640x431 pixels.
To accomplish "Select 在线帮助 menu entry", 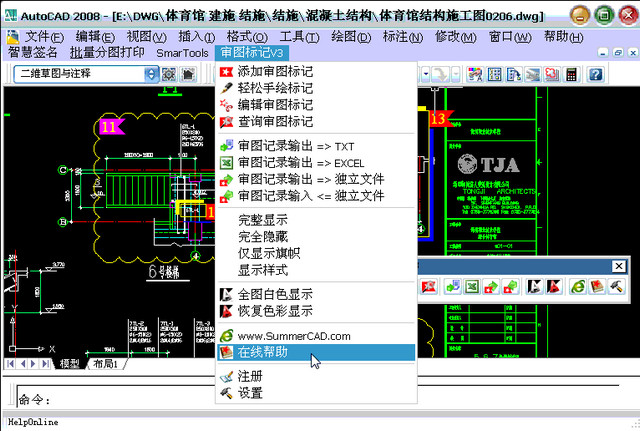I will click(x=263, y=353).
